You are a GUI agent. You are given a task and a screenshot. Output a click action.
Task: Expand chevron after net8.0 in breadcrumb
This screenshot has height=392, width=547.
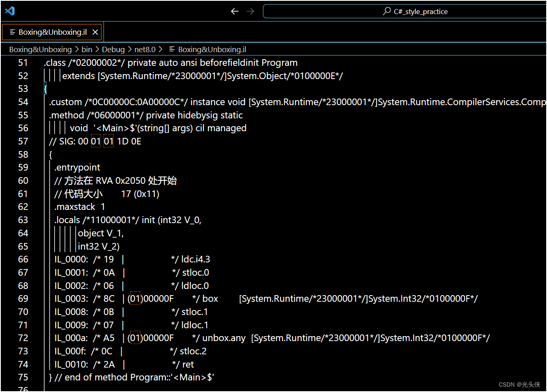(x=161, y=49)
